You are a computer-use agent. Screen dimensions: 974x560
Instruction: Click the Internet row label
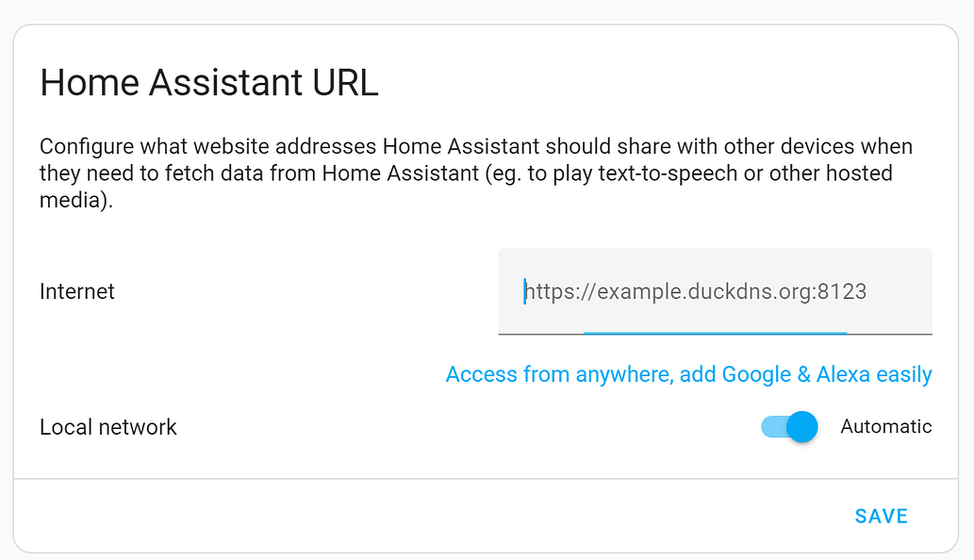tap(76, 291)
